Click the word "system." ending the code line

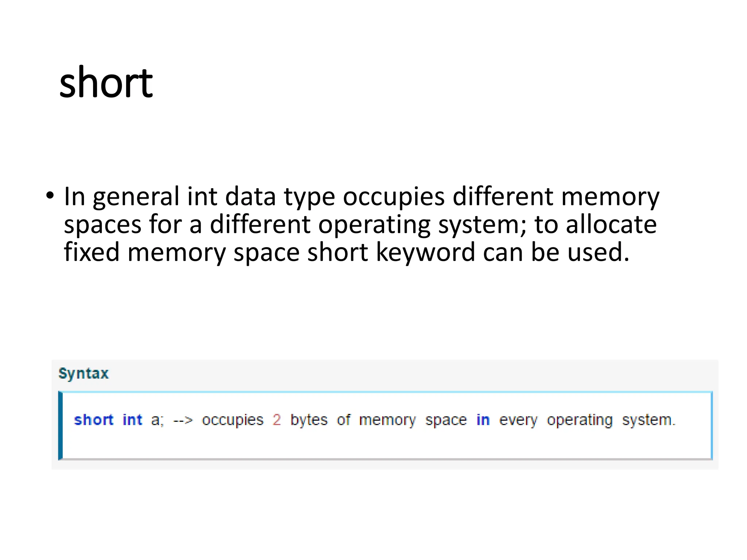[x=649, y=420]
